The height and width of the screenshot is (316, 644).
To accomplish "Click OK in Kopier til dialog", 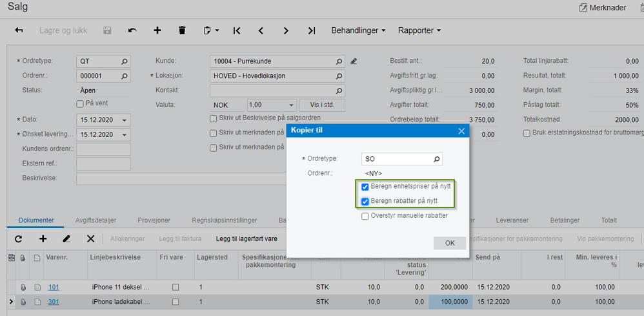I will pos(450,243).
